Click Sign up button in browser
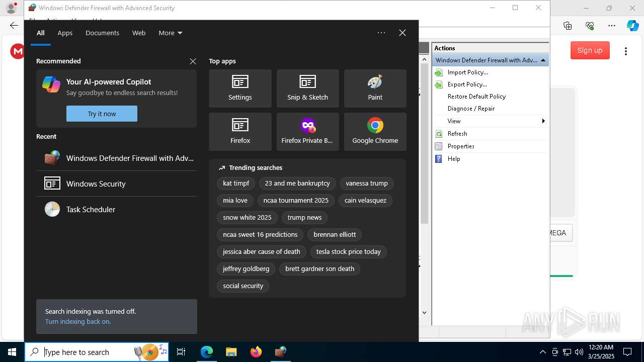 (590, 50)
